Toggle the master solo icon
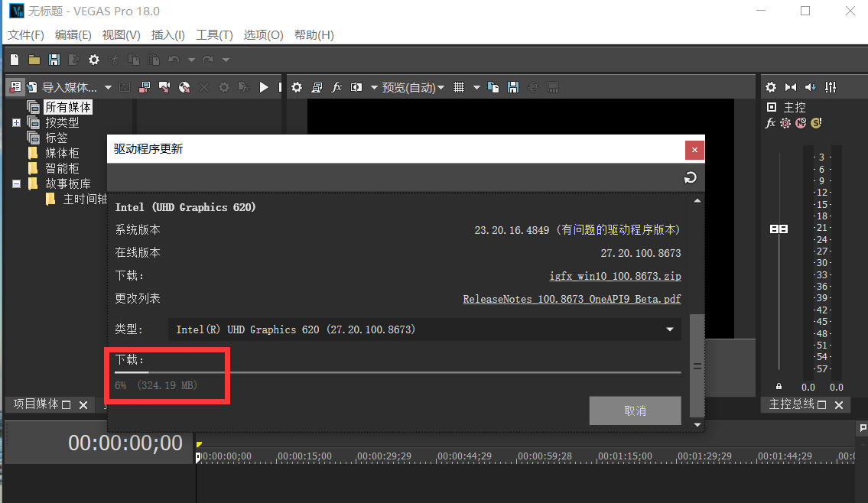Viewport: 868px width, 503px height. (816, 123)
